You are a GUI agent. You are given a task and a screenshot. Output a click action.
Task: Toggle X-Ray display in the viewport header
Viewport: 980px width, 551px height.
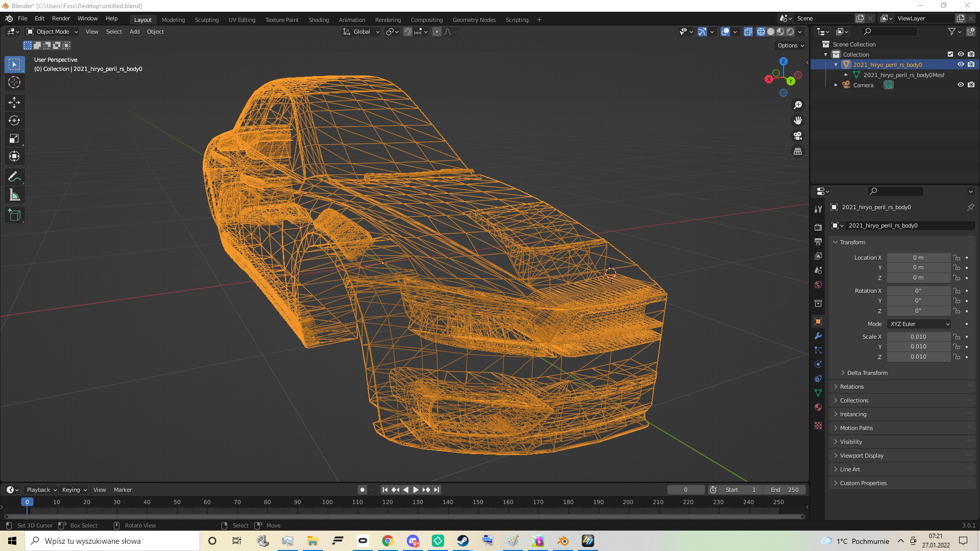click(748, 32)
